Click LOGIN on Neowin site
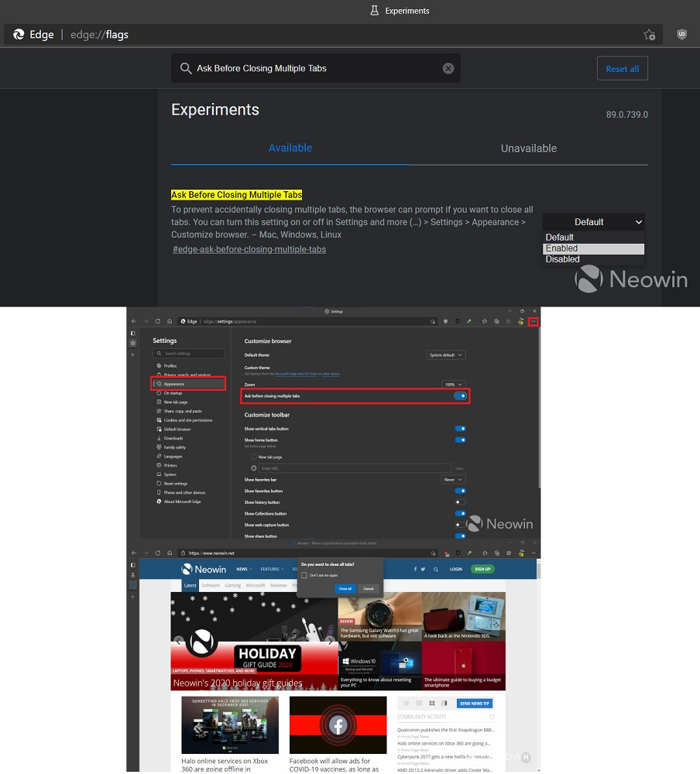This screenshot has height=774, width=700. [x=455, y=569]
